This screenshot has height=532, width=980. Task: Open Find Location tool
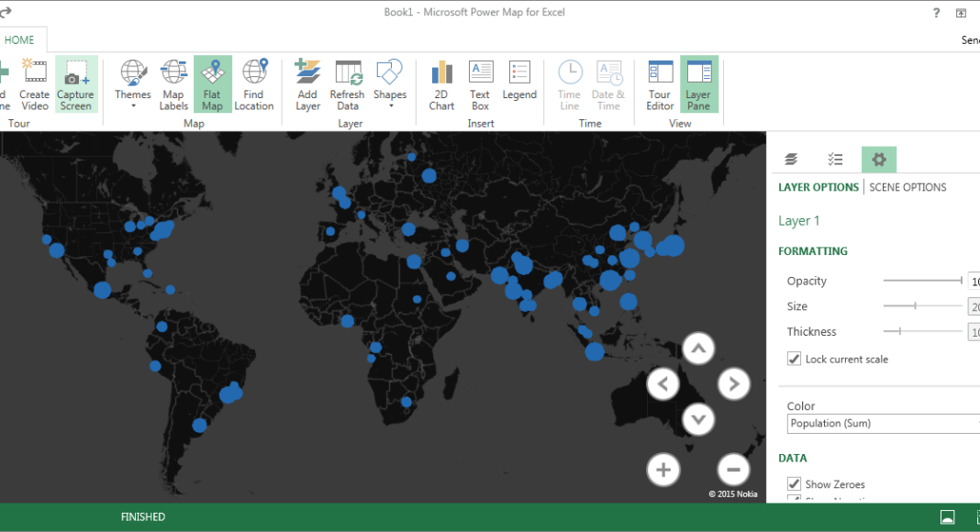pyautogui.click(x=254, y=85)
